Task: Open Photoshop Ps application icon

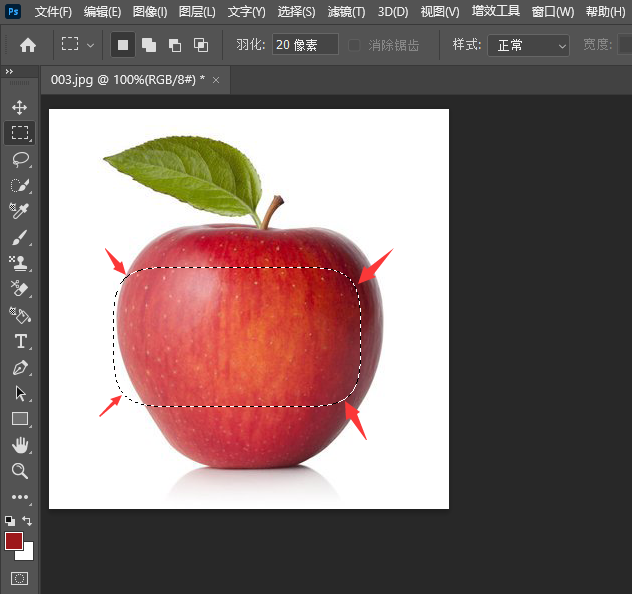Action: pos(13,11)
